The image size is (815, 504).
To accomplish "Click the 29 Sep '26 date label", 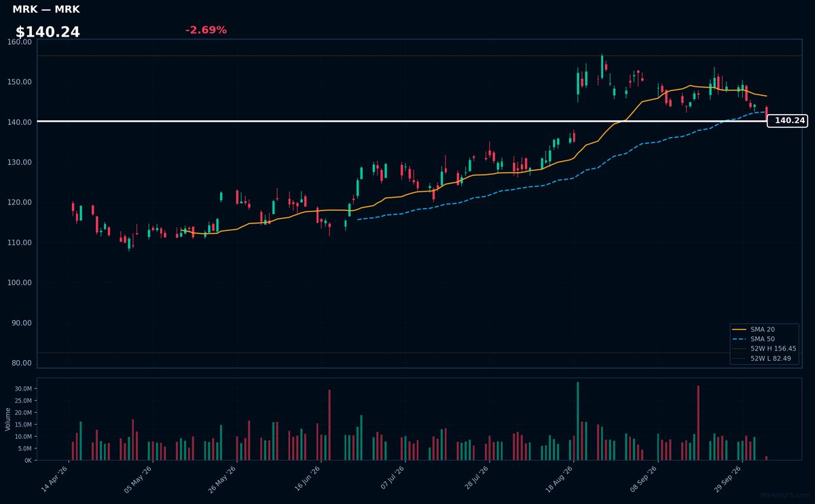I will (x=729, y=480).
